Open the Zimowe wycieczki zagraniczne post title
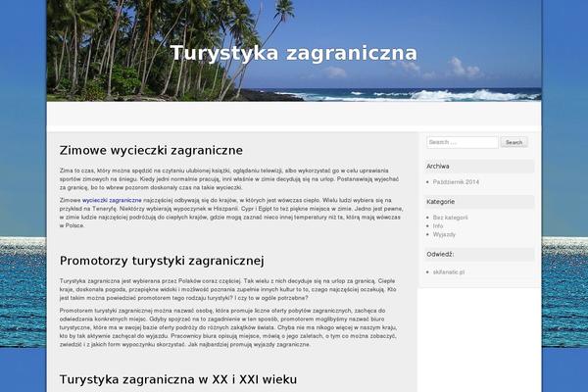This screenshot has width=588, height=392. click(151, 150)
